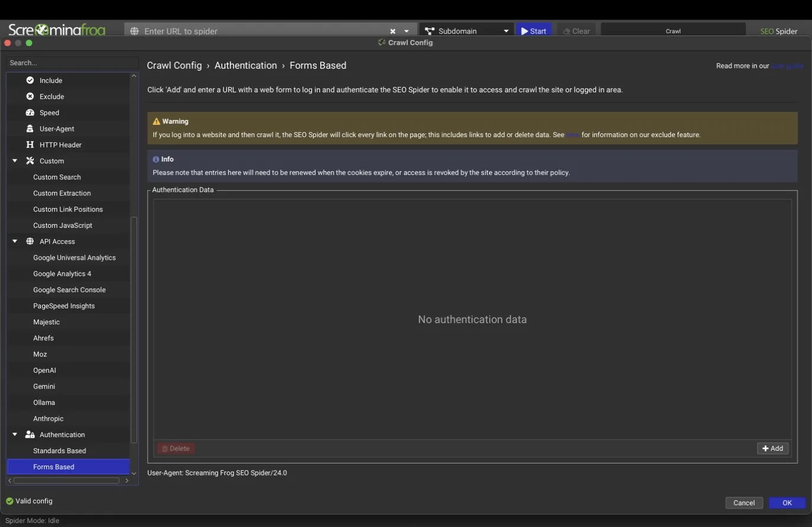This screenshot has width=812, height=527.
Task: Click the Authentication breadcrumb
Action: (x=246, y=66)
